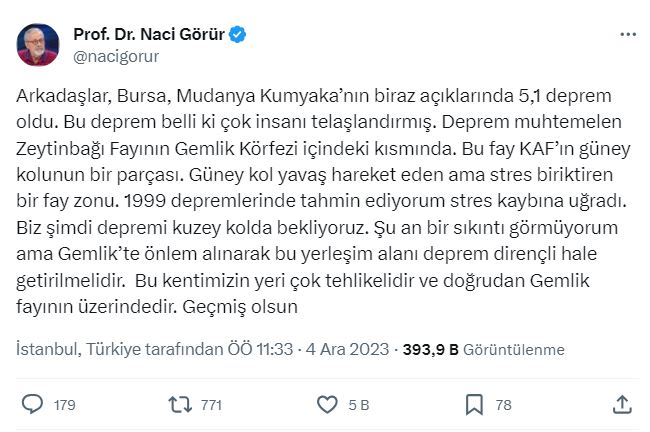Bookmark the tweet with the bookmark icon
Screen dimensions: 650x432
pos(474,404)
